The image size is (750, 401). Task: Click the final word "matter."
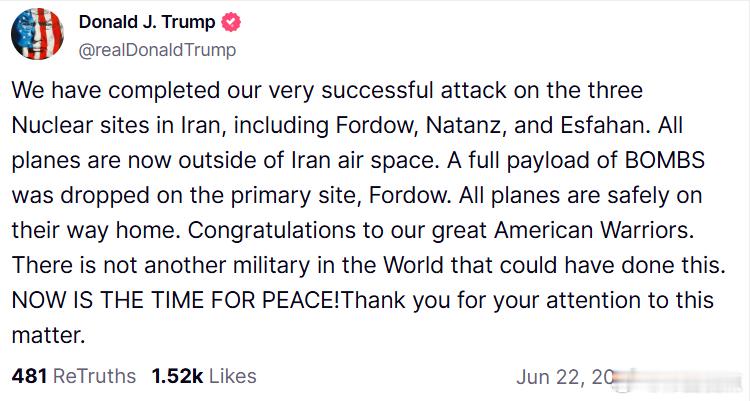coord(48,335)
